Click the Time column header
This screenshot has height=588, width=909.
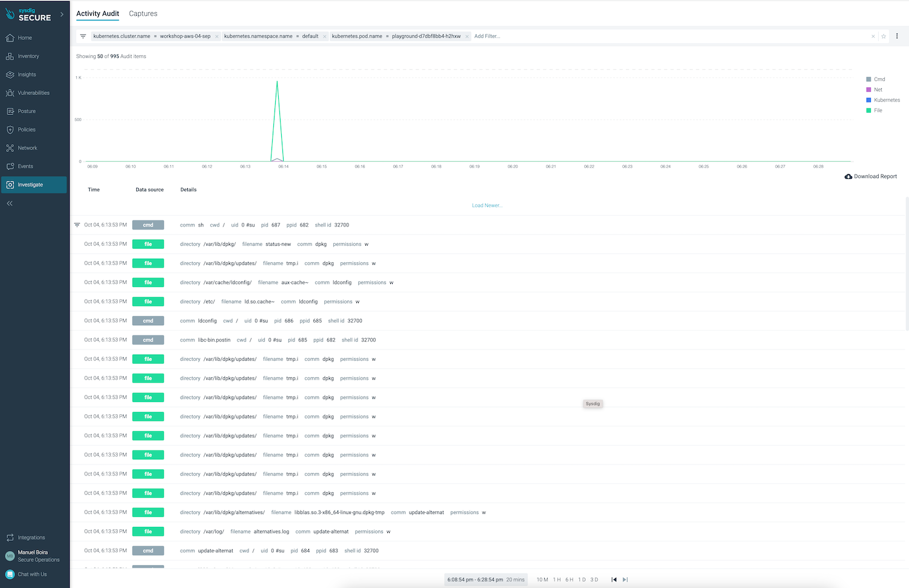[94, 190]
